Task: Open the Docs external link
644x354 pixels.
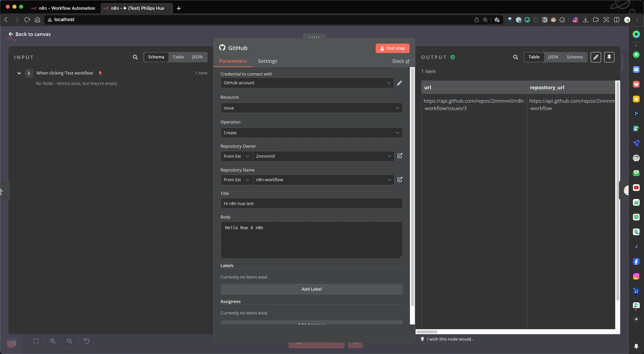Action: click(401, 61)
